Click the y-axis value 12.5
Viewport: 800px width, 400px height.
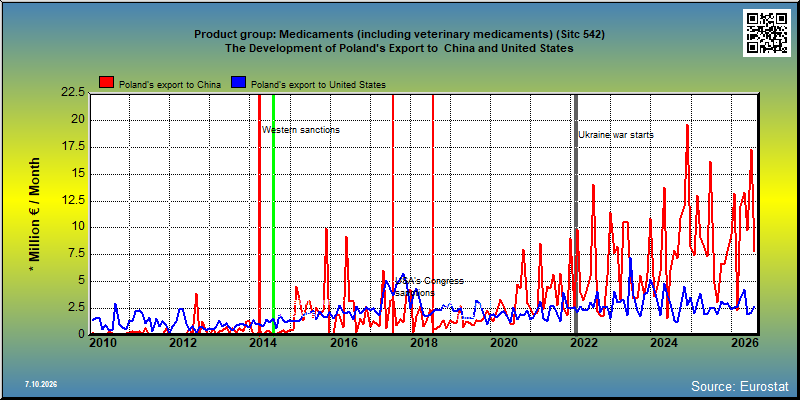[73, 200]
